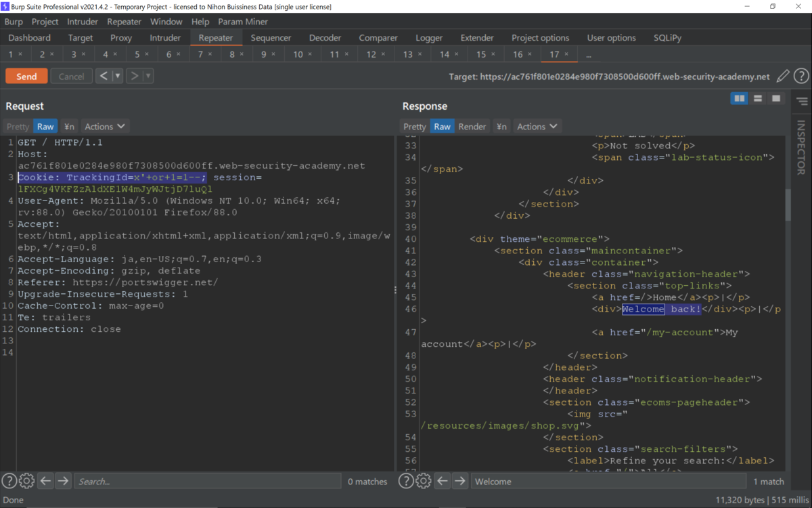Go back to previous request in history
The height and width of the screenshot is (508, 812).
point(104,76)
